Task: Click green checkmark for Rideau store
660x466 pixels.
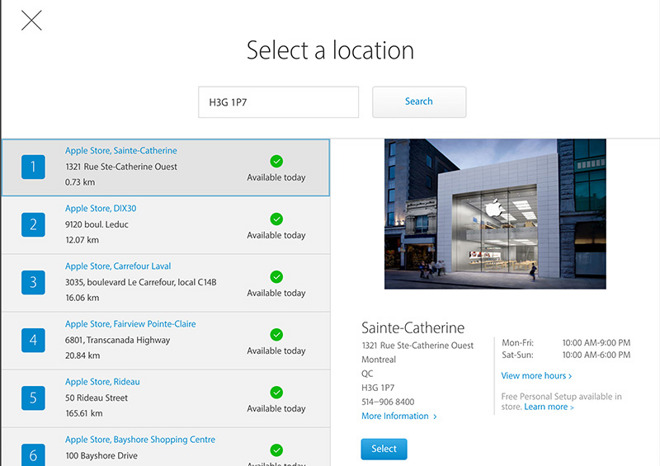Action: point(277,392)
